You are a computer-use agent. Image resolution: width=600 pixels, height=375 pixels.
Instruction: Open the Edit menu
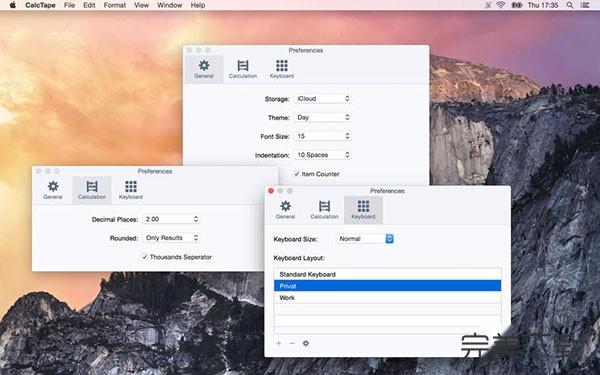89,5
